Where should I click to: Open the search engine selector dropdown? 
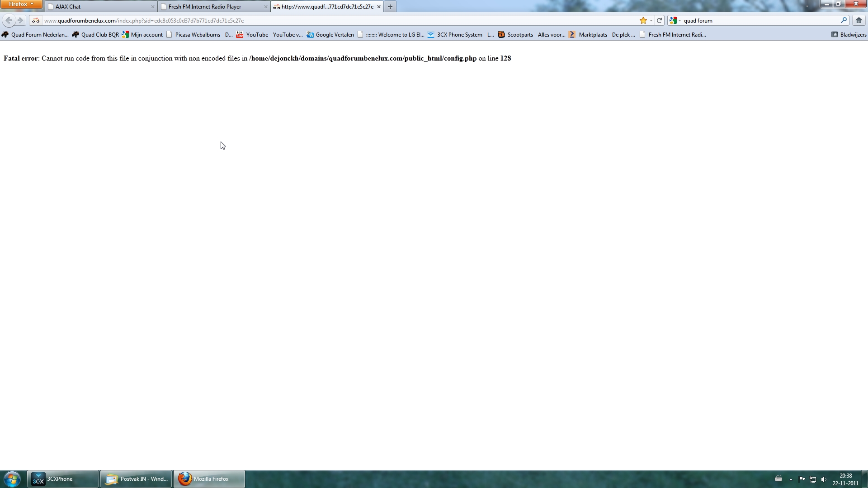pyautogui.click(x=675, y=20)
